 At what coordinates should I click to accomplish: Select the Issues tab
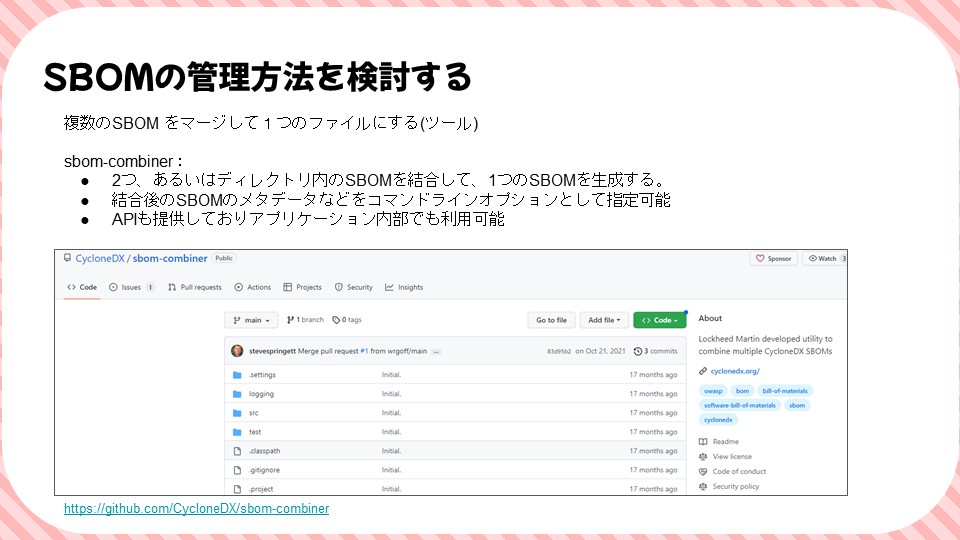coord(131,287)
